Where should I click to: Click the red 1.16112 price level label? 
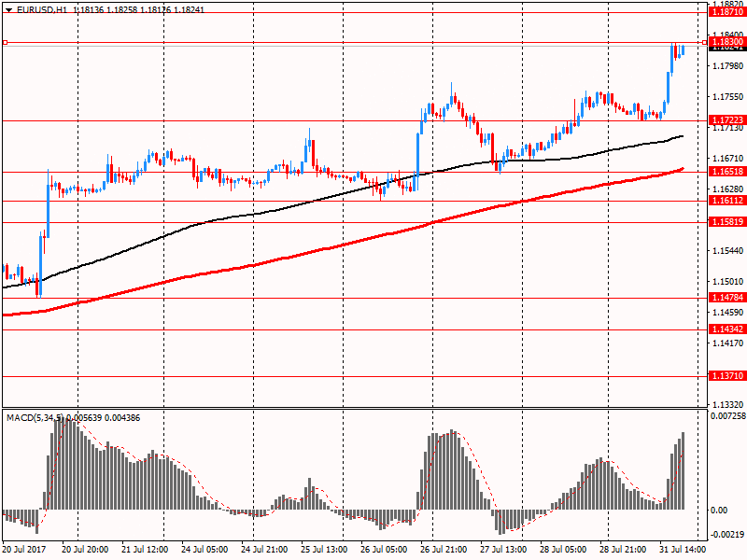click(727, 201)
